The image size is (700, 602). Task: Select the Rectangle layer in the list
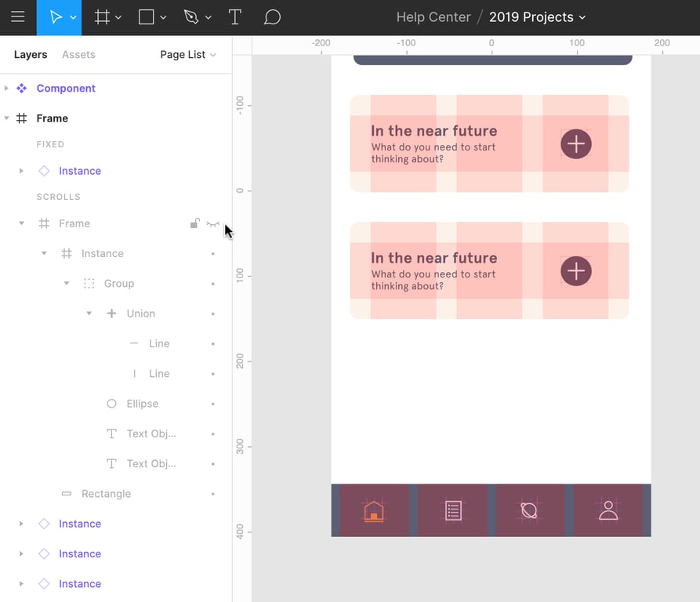tap(106, 494)
